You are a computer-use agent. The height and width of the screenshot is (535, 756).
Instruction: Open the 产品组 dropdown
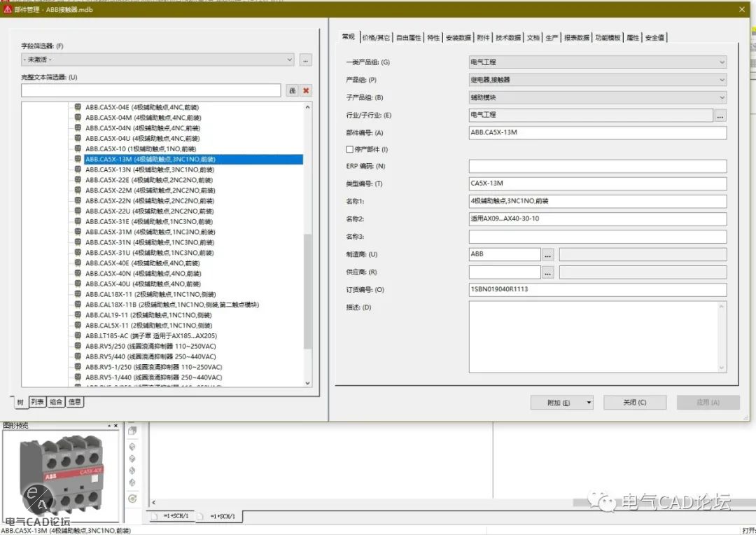pyautogui.click(x=722, y=80)
